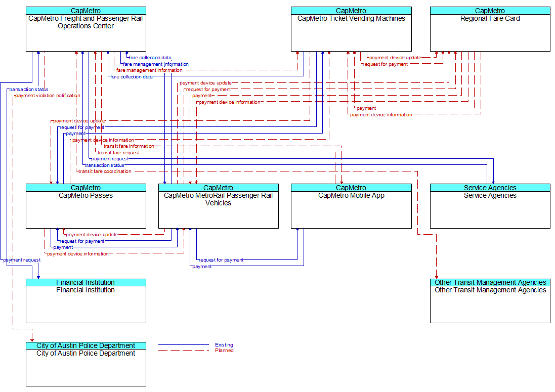Click 'payment device update' label below CapMetro Passes
555x392 pixels.
coord(92,235)
